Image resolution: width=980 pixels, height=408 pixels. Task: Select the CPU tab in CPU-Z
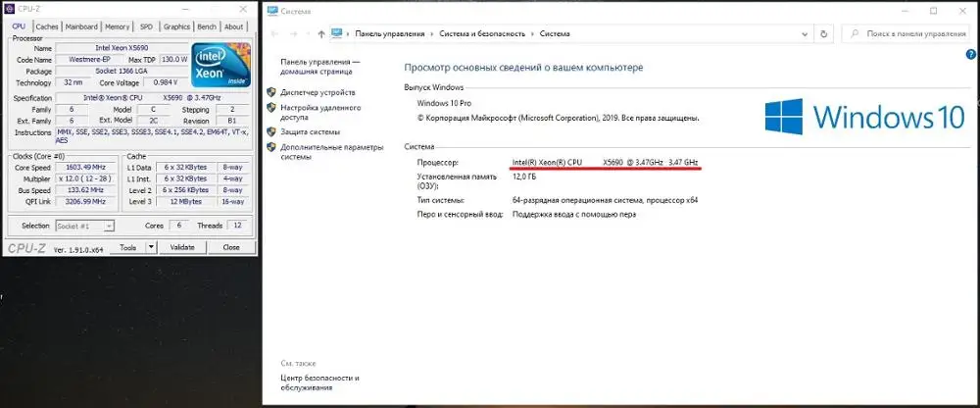[x=19, y=26]
